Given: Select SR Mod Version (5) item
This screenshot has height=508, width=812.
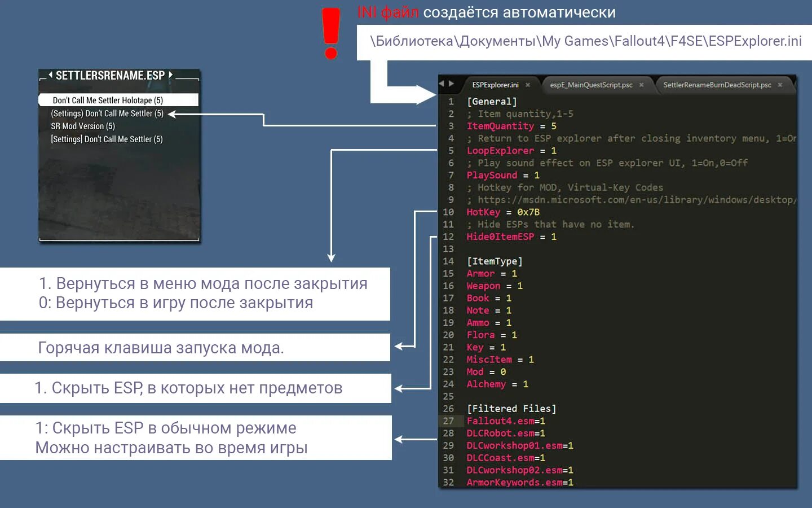Looking at the screenshot, I should [x=83, y=126].
